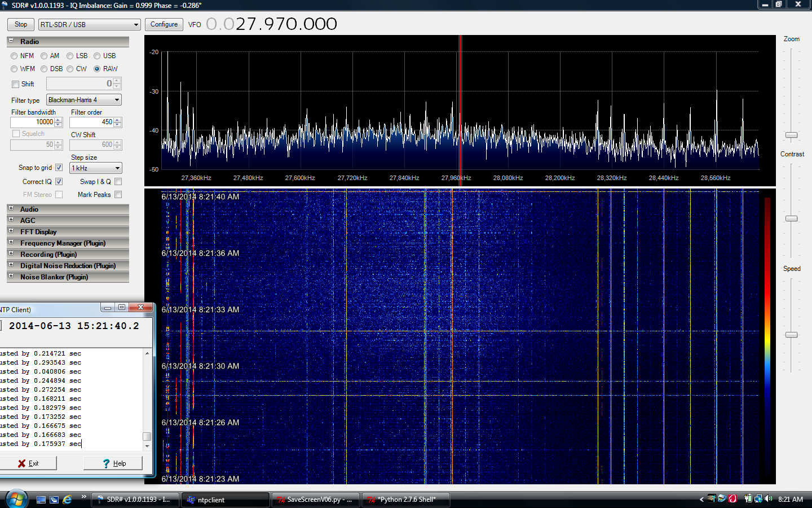Open network connection tray icon

pyautogui.click(x=758, y=498)
